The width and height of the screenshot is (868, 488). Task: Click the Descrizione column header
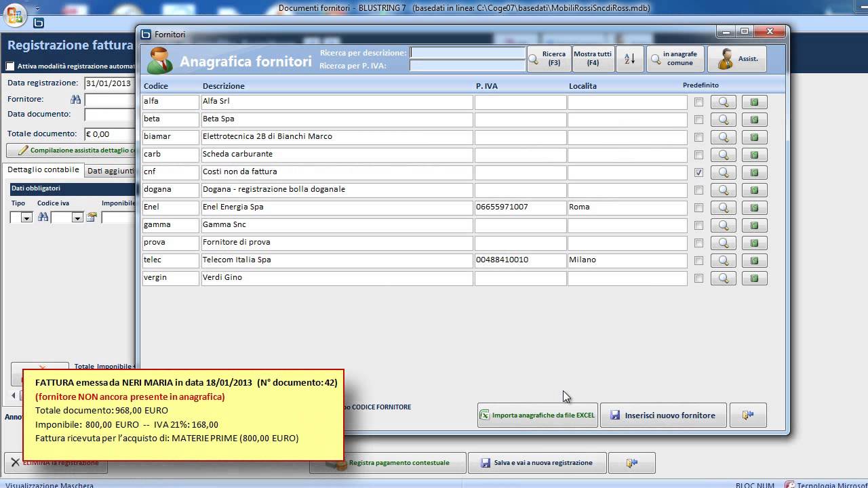(224, 86)
